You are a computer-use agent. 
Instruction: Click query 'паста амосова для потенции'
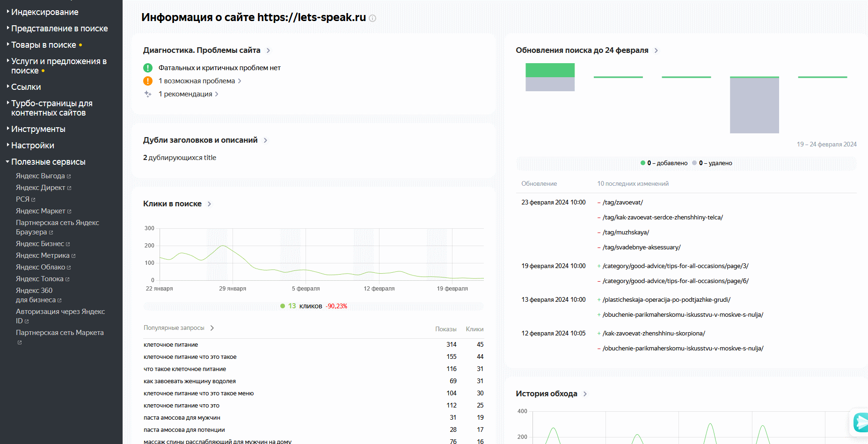[x=184, y=430]
